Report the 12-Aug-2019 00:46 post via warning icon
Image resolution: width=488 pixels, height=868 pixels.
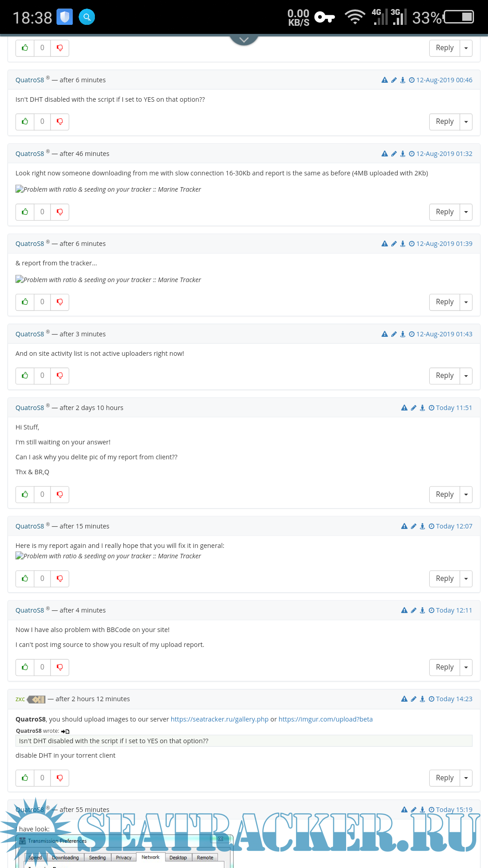coord(385,80)
